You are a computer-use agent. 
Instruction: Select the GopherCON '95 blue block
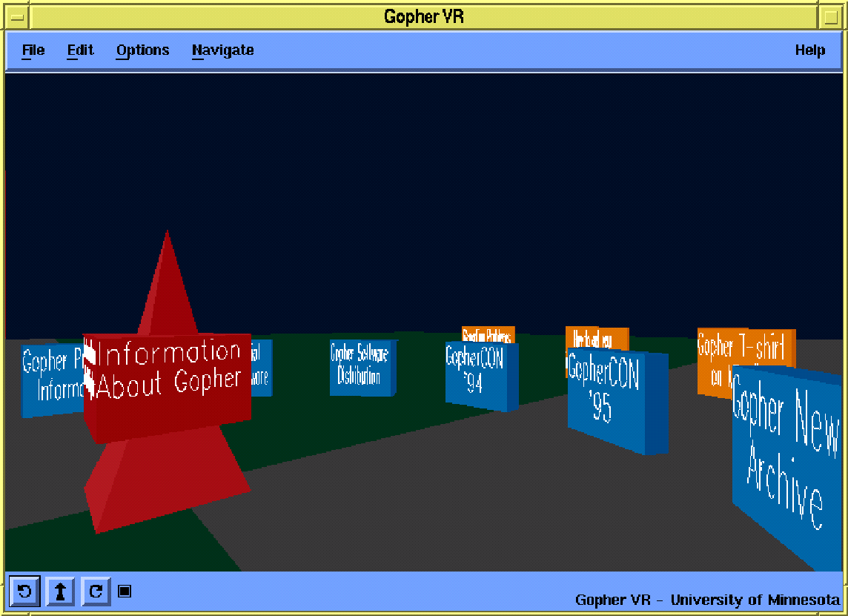pos(617,400)
